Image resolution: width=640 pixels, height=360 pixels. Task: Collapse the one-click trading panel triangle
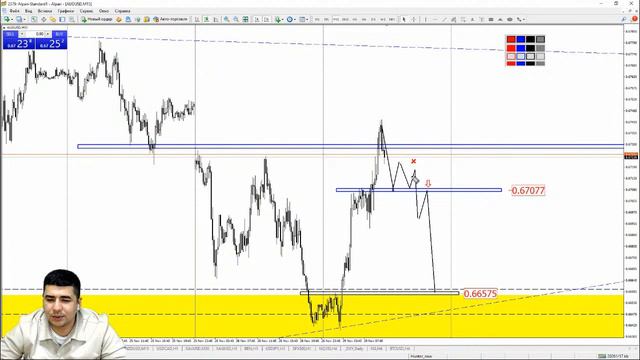pos(4,27)
